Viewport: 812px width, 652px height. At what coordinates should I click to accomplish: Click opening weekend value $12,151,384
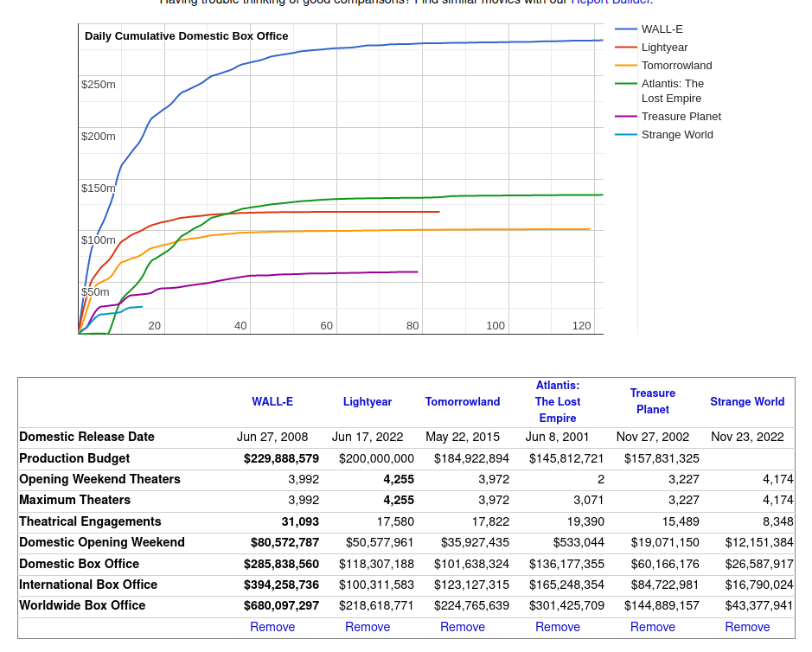point(759,543)
